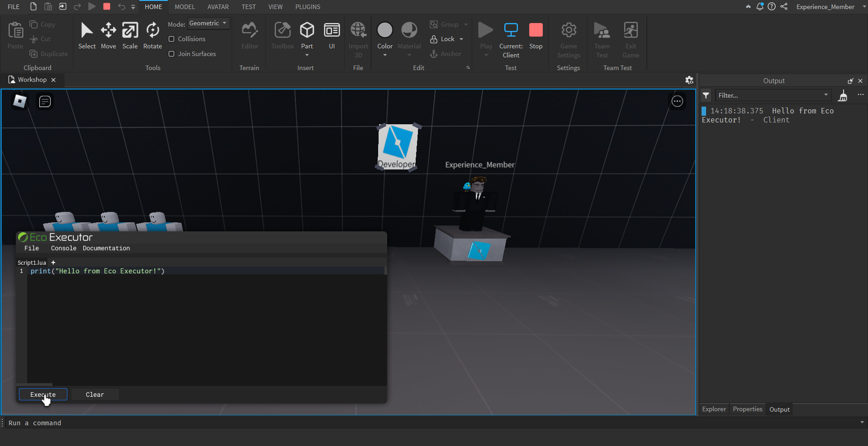868x446 pixels.
Task: Open the help question mark icon
Action: (772, 6)
